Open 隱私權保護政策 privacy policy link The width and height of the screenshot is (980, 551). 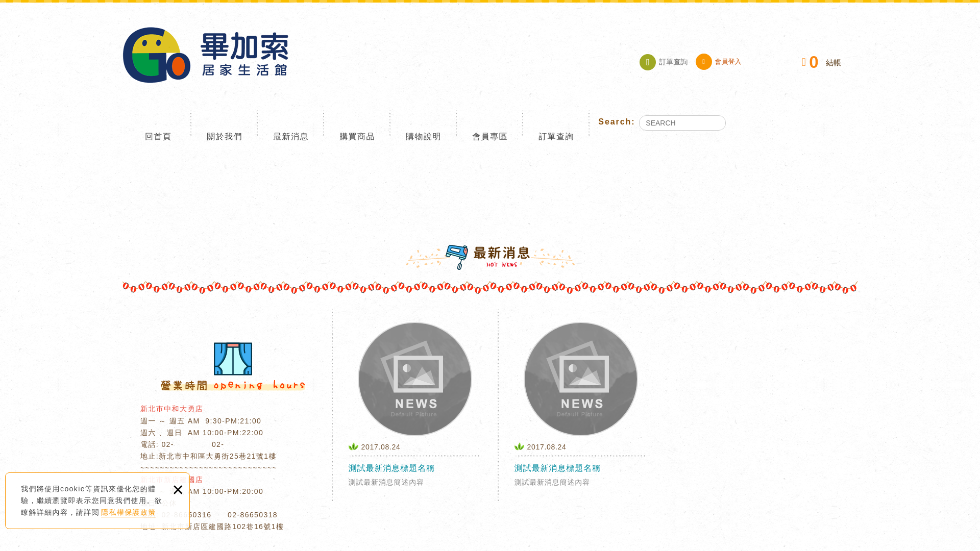(128, 512)
